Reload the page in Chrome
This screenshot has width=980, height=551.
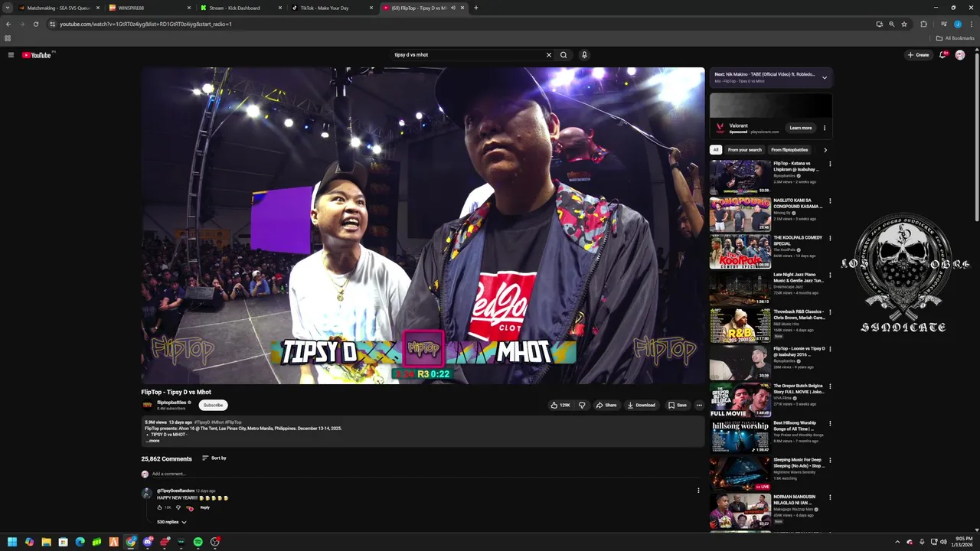[x=35, y=24]
